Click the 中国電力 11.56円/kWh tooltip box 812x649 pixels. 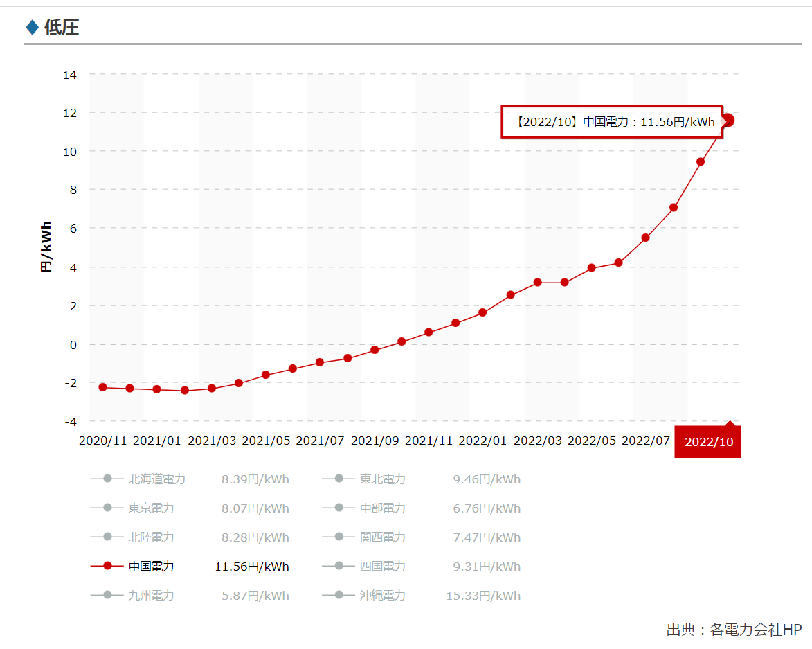611,122
